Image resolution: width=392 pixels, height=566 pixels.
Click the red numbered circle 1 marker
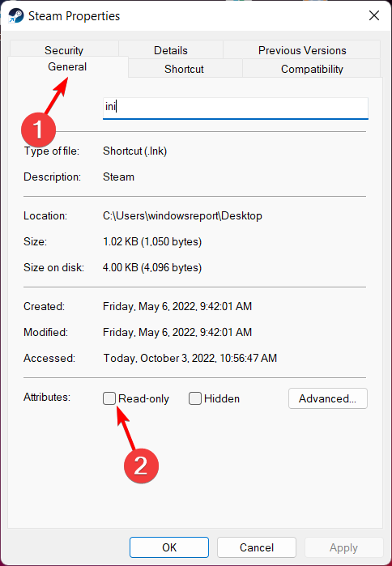click(x=38, y=130)
